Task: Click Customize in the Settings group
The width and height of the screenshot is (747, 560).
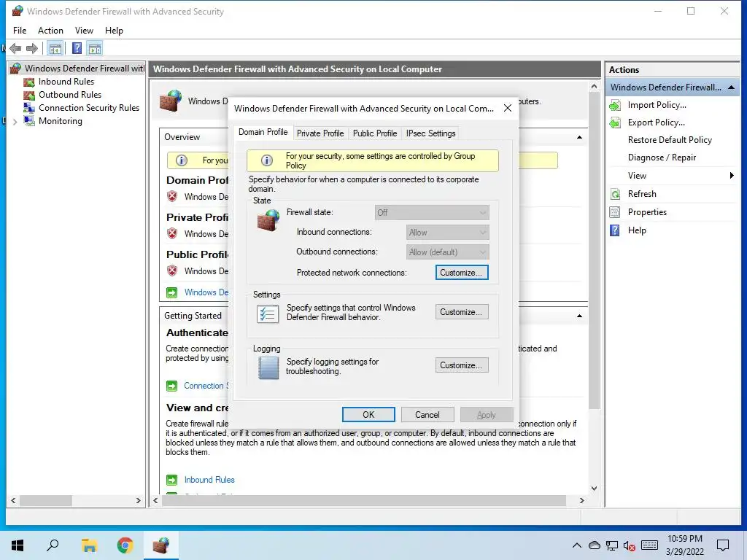Action: [x=461, y=312]
